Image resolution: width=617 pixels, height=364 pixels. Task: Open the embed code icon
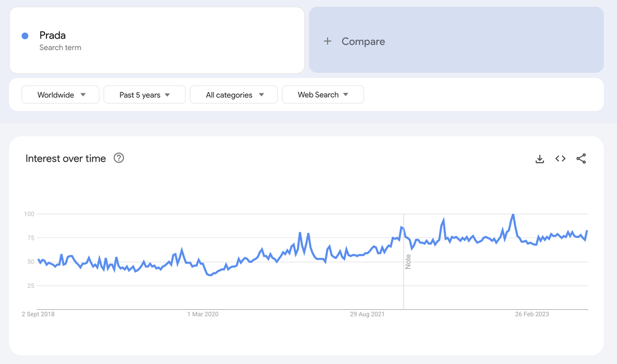560,158
